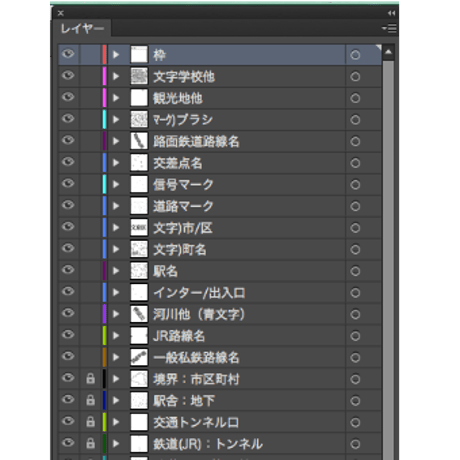The image size is (460, 460).
Task: Close the Layers panel with the X
Action: click(x=60, y=13)
